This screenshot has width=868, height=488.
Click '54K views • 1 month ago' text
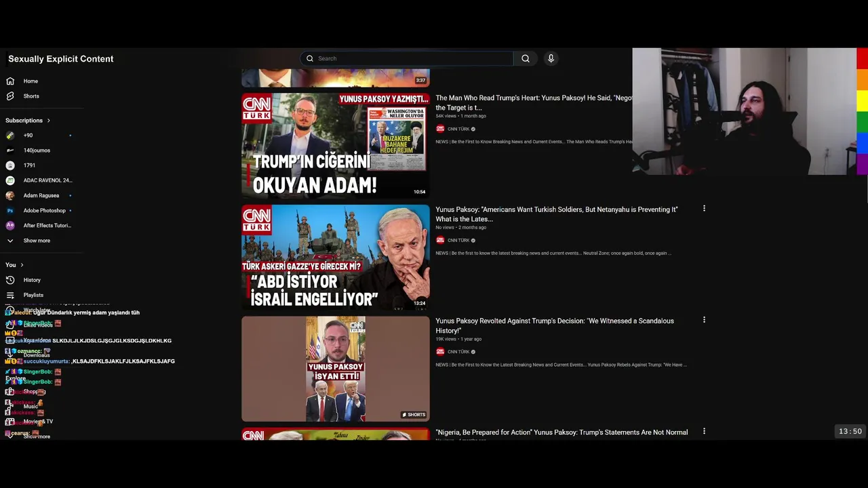[460, 116]
